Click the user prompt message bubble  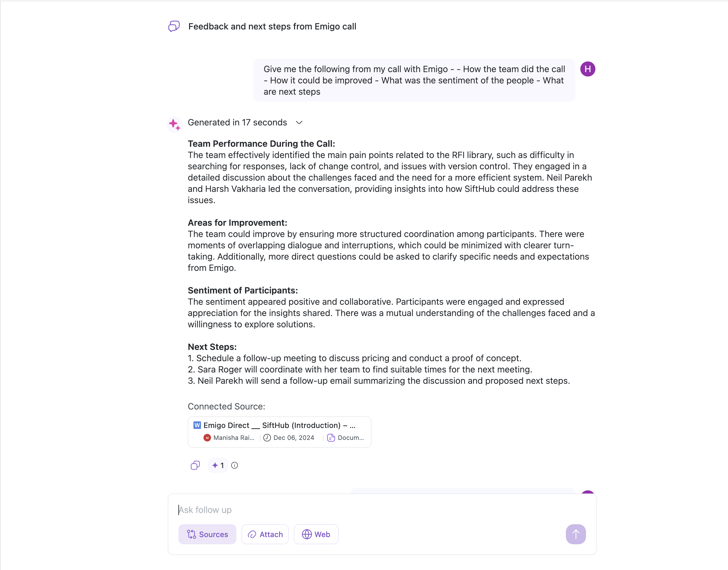pos(414,81)
